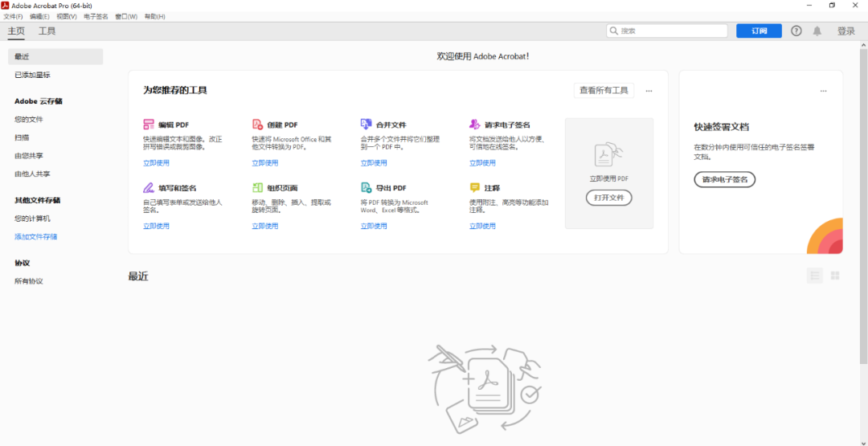The image size is (868, 446).
Task: Open the 注释 comment tool icon
Action: pos(474,187)
